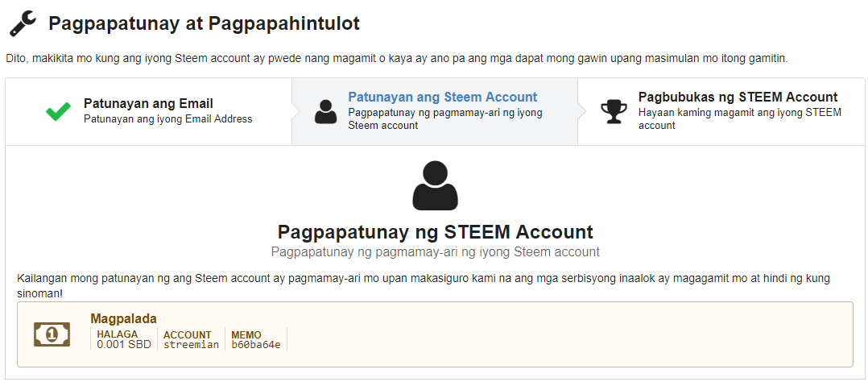Click the 'Hayaan kaming magamit' description text
Screen dimensions: 868x386
tap(739, 118)
